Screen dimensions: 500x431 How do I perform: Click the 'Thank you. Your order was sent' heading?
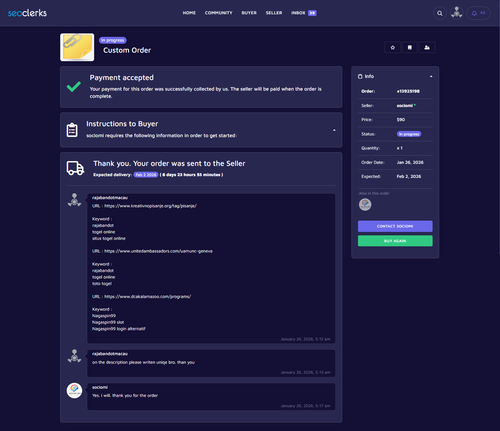click(x=169, y=164)
